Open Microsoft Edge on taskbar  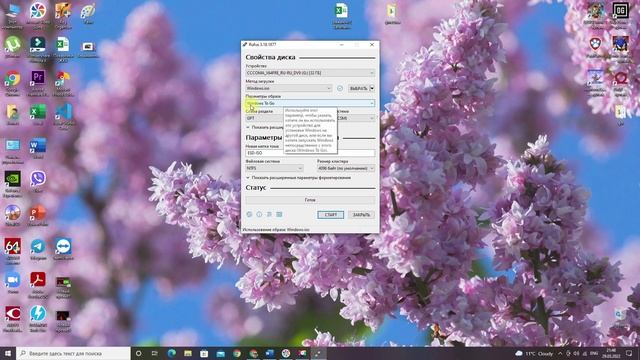pos(171,353)
